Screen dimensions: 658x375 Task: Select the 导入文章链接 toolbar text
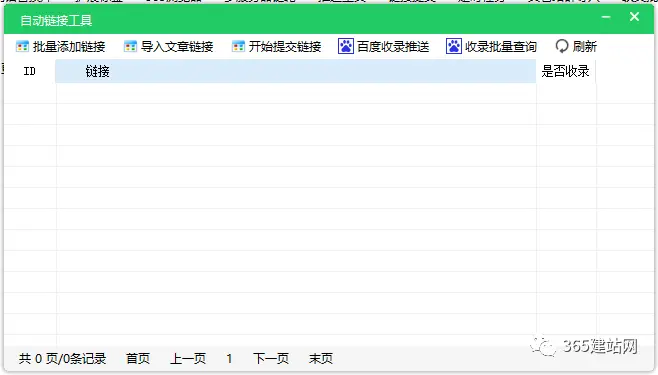[x=177, y=47]
